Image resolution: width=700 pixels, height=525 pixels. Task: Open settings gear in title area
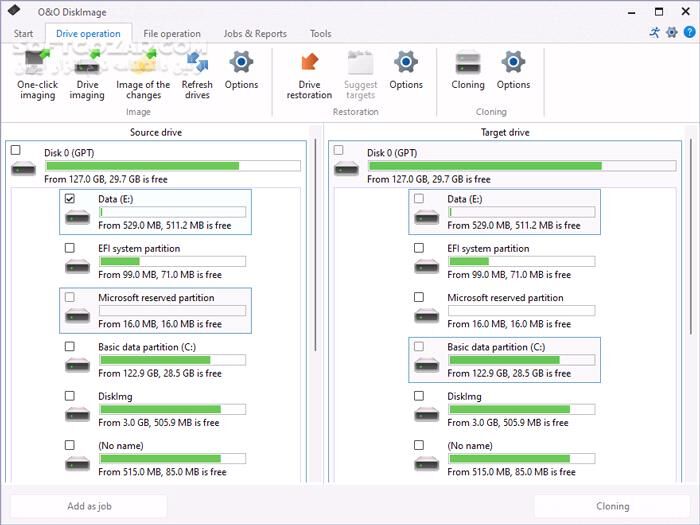672,32
